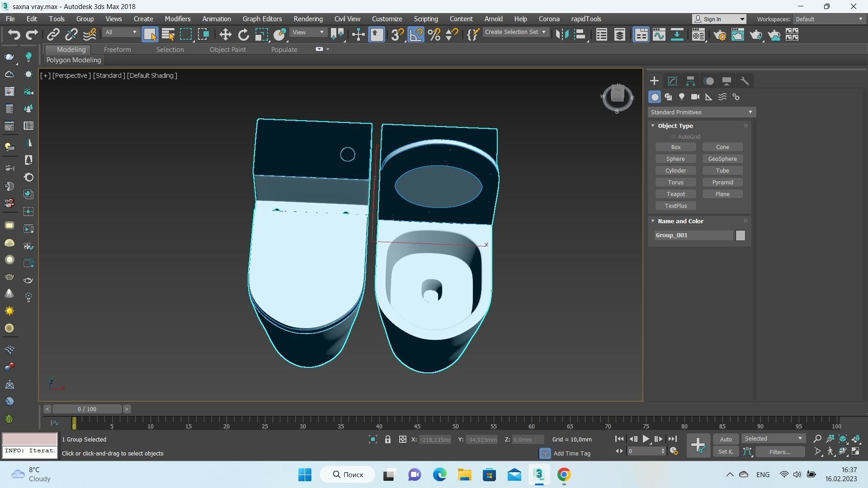
Task: Select the Lights category icon
Action: coord(682,97)
